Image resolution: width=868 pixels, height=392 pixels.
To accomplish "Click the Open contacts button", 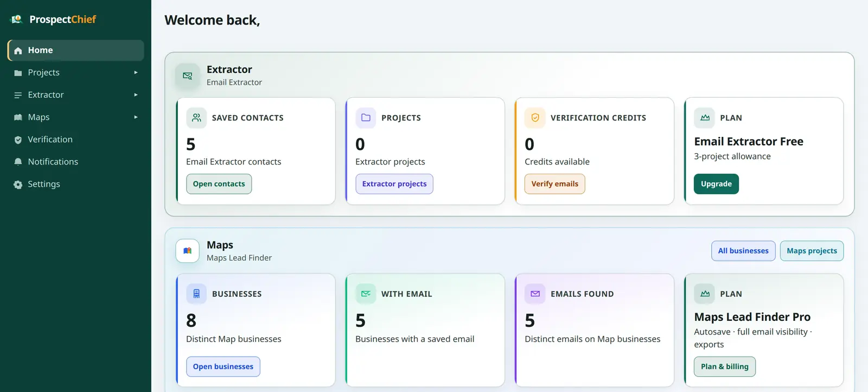I will point(219,184).
